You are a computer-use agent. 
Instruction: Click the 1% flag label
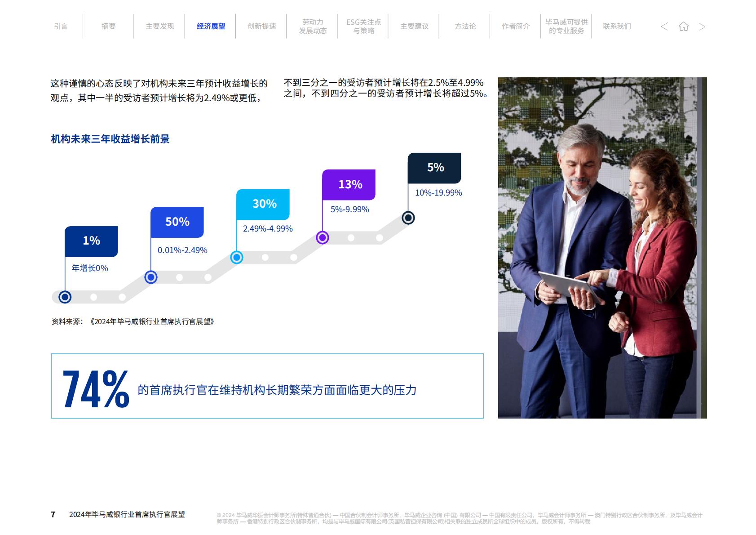click(91, 241)
